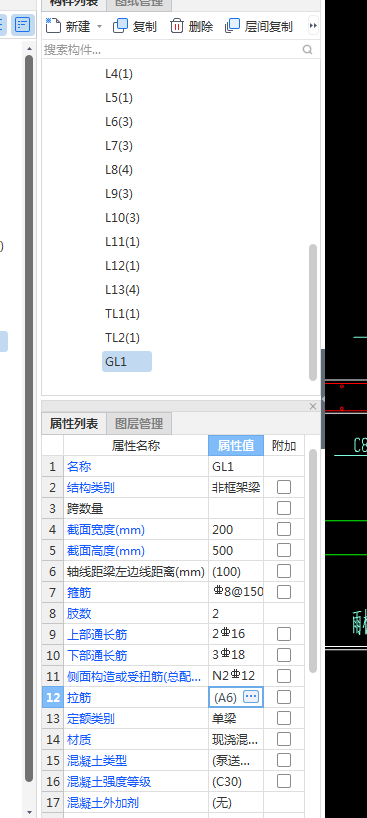Tick the 附加 checkbox for 结构类别

(284, 487)
